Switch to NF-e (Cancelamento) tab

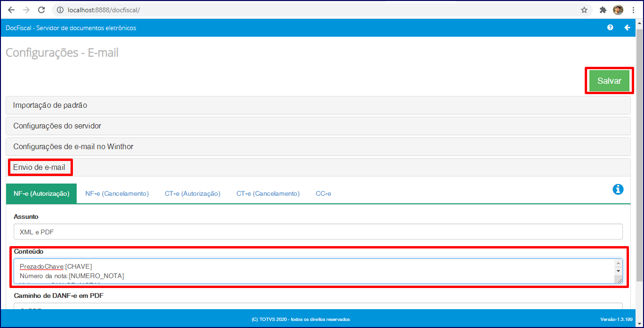[x=117, y=193]
